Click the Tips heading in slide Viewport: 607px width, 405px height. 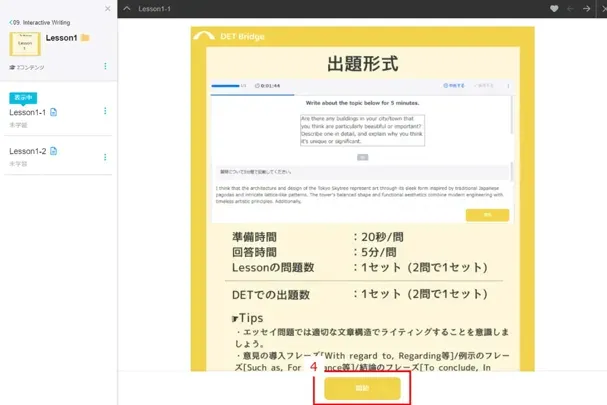click(248, 318)
